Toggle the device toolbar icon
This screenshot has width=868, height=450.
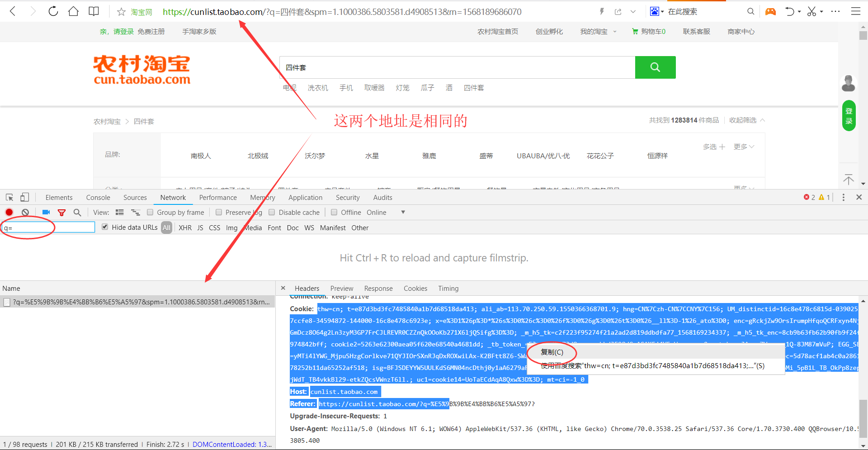tap(24, 198)
